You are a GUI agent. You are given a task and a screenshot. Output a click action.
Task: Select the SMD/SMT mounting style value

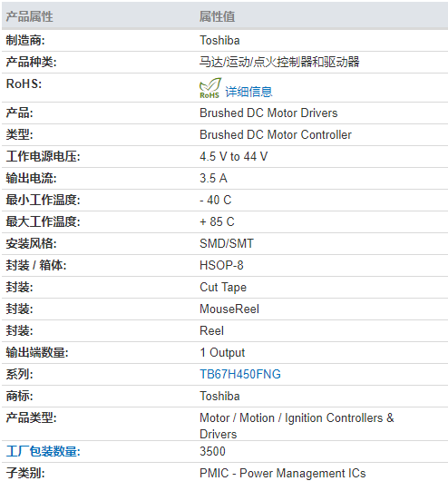point(227,243)
